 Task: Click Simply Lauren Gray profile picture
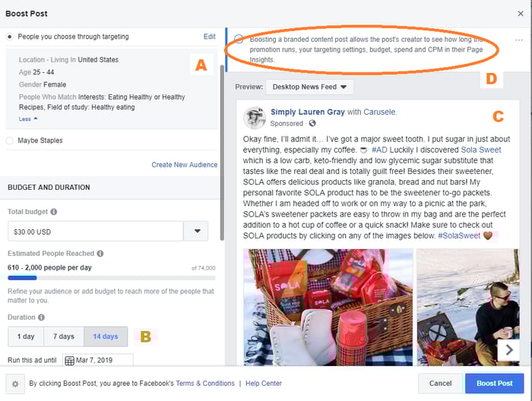pyautogui.click(x=255, y=118)
